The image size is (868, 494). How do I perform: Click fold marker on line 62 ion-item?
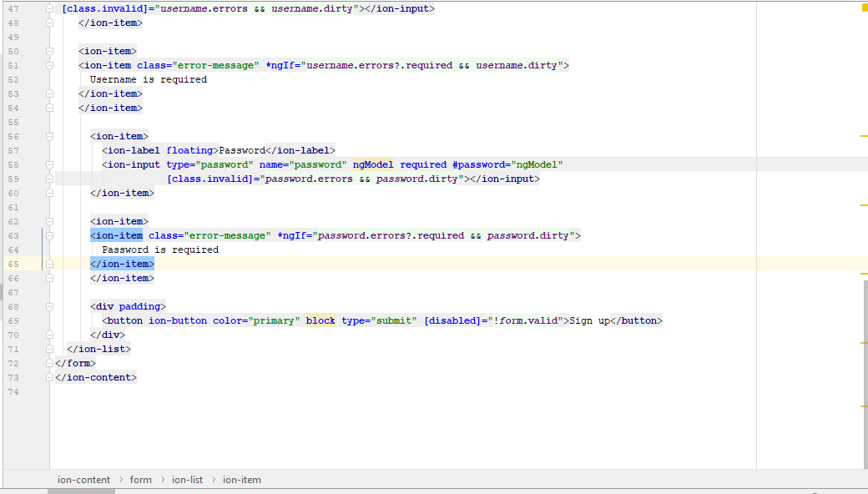tap(50, 221)
